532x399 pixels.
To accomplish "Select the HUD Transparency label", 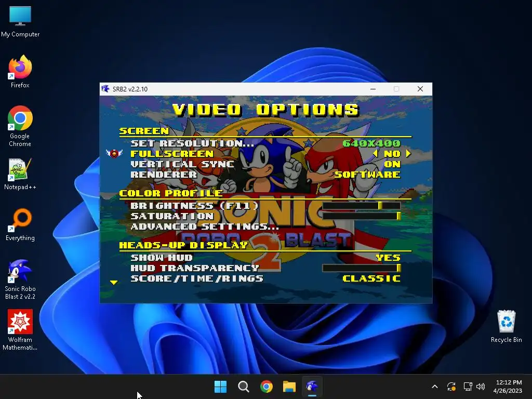I will pyautogui.click(x=195, y=268).
